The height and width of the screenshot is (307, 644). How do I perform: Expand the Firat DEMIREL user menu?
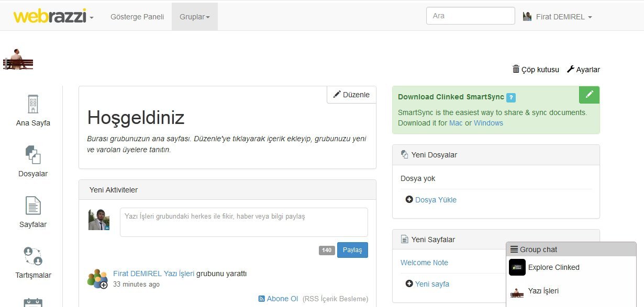point(558,17)
